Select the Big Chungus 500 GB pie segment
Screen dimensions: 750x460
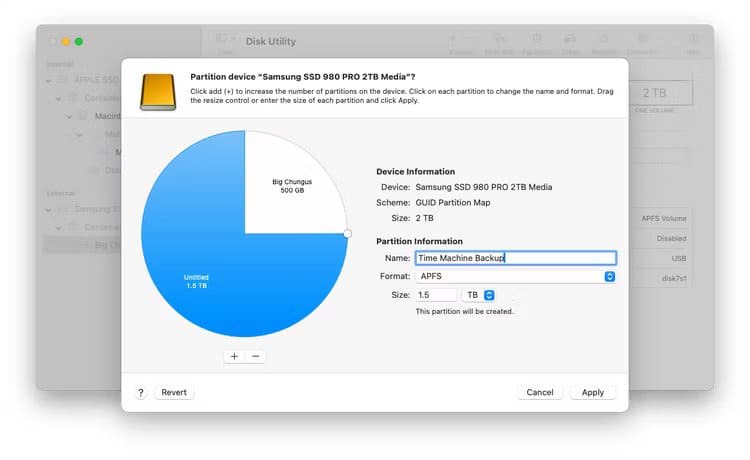click(292, 186)
